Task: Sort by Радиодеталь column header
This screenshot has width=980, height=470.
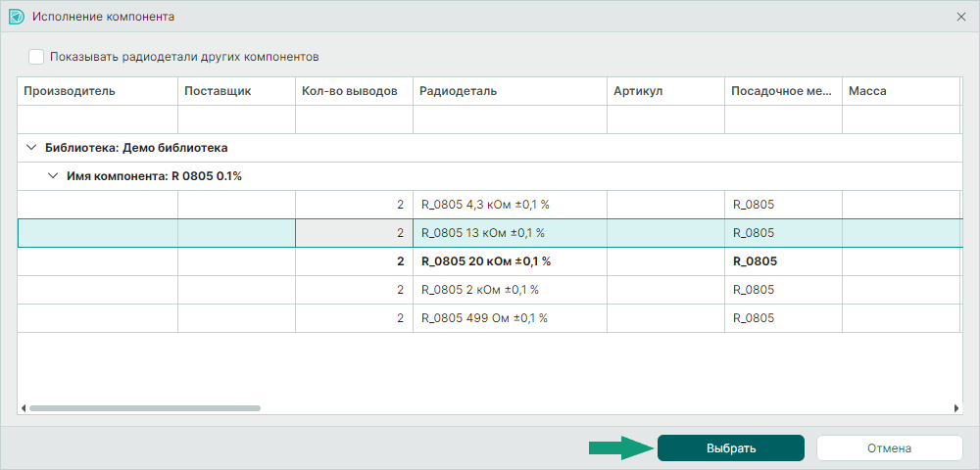Action: pos(510,91)
